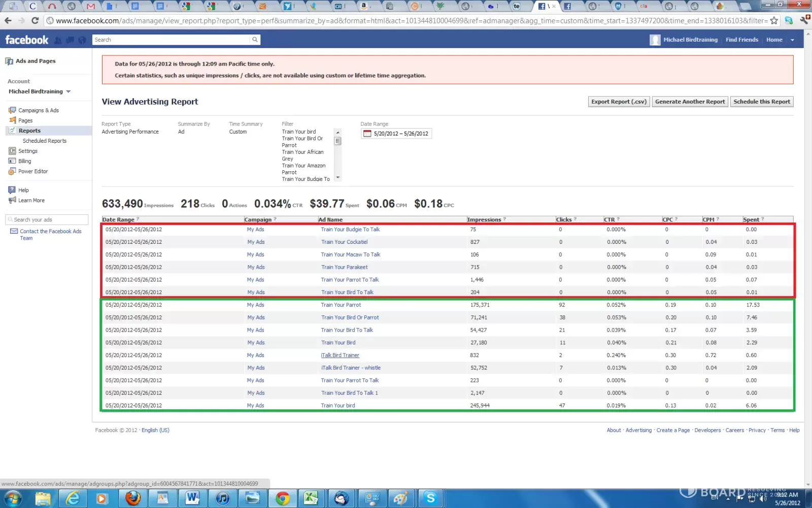Open Pages in the sidebar
The image size is (812, 508).
point(25,120)
